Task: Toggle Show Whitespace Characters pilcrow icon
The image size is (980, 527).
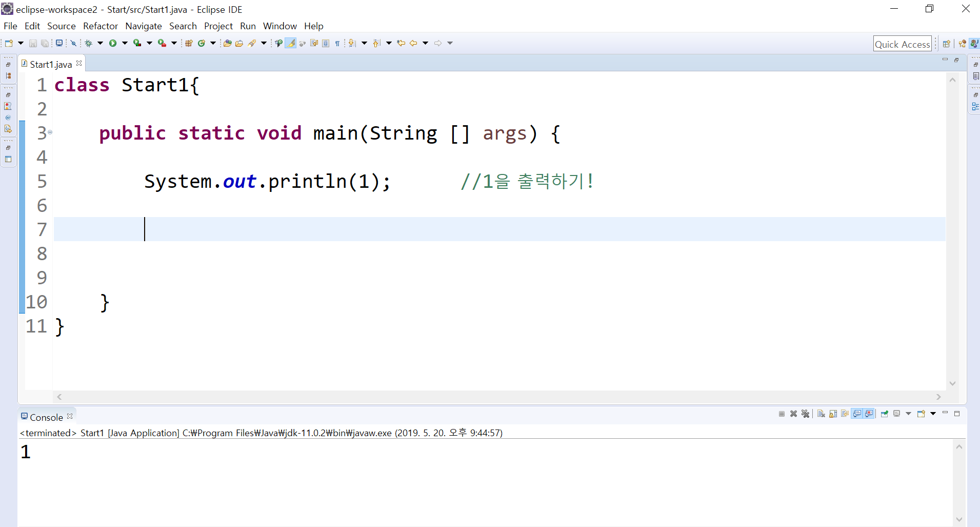Action: coord(337,43)
